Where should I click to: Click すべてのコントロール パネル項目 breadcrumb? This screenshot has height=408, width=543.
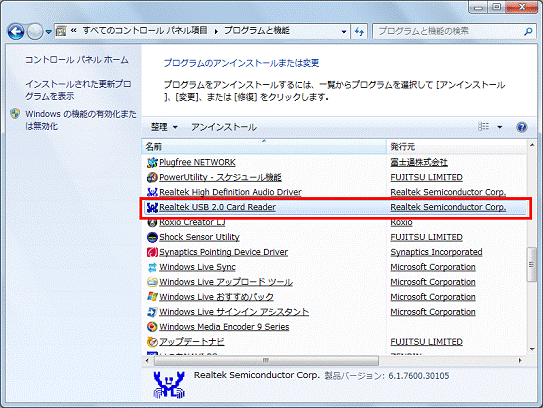coord(145,31)
